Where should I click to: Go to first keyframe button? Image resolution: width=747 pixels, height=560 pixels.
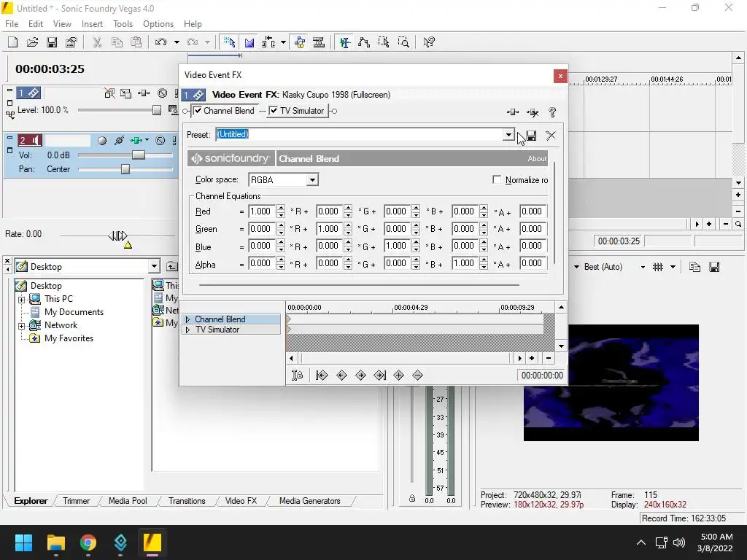322,376
